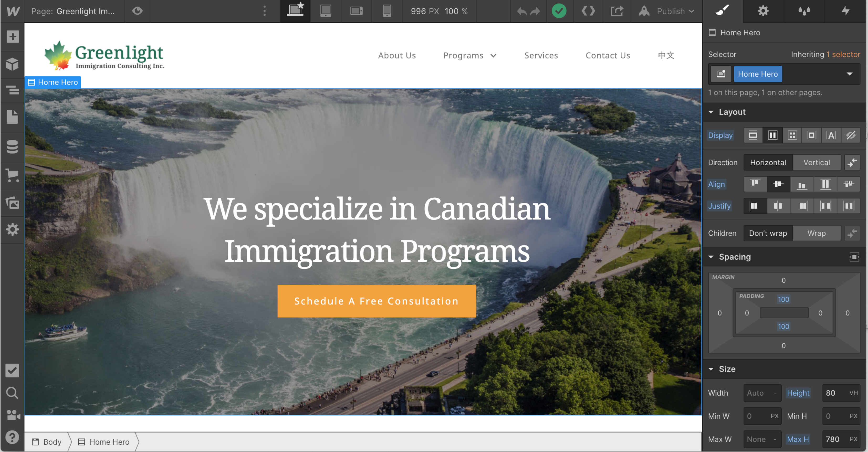Open Height unit VH dropdown
The width and height of the screenshot is (868, 452).
pos(853,393)
